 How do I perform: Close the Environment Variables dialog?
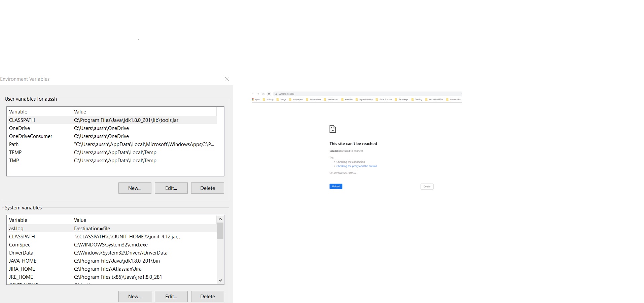click(227, 79)
